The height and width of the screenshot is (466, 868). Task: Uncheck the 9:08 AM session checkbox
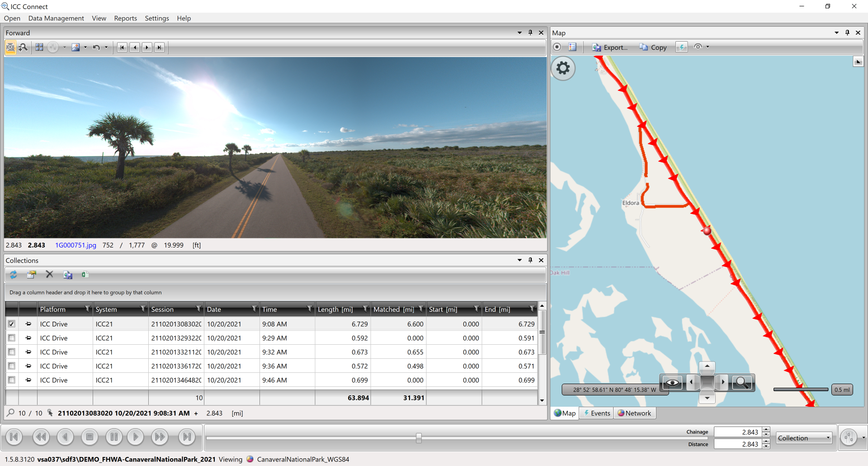tap(12, 324)
